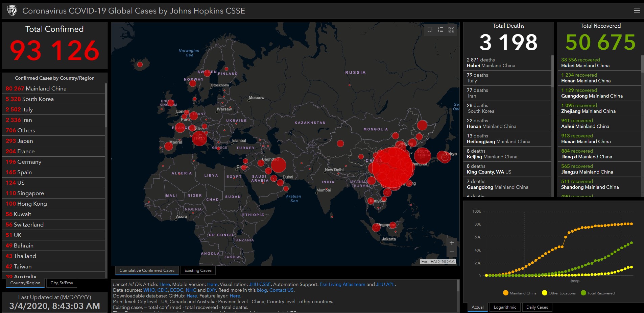Zoom in the map with plus button

[452, 243]
